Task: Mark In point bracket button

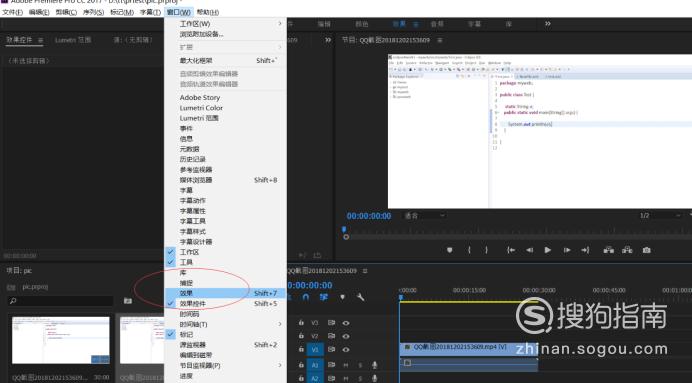Action: pyautogui.click(x=469, y=250)
